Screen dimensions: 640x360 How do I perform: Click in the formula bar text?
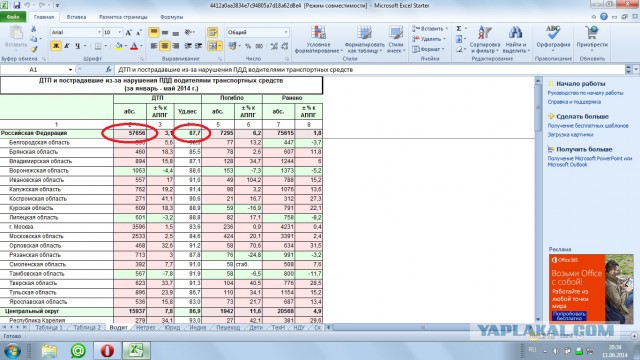point(236,70)
